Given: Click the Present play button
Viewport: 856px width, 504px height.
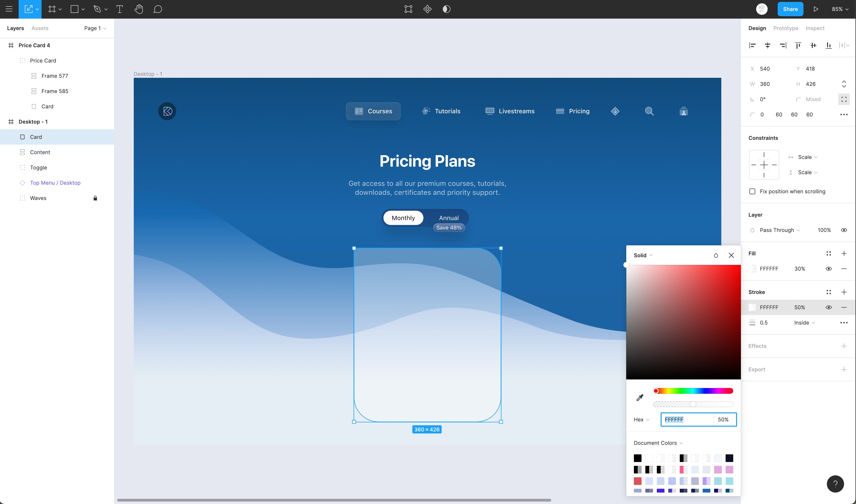Looking at the screenshot, I should click(816, 9).
